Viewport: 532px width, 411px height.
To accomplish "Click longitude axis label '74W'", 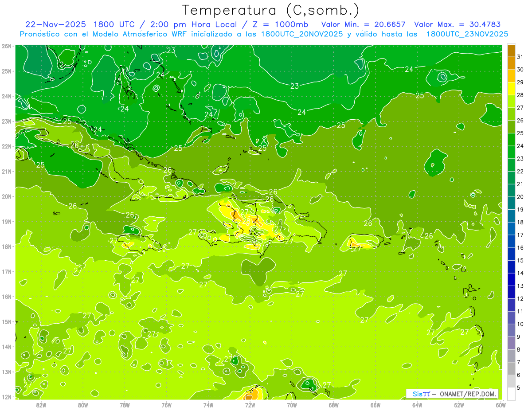I will pos(208,404).
